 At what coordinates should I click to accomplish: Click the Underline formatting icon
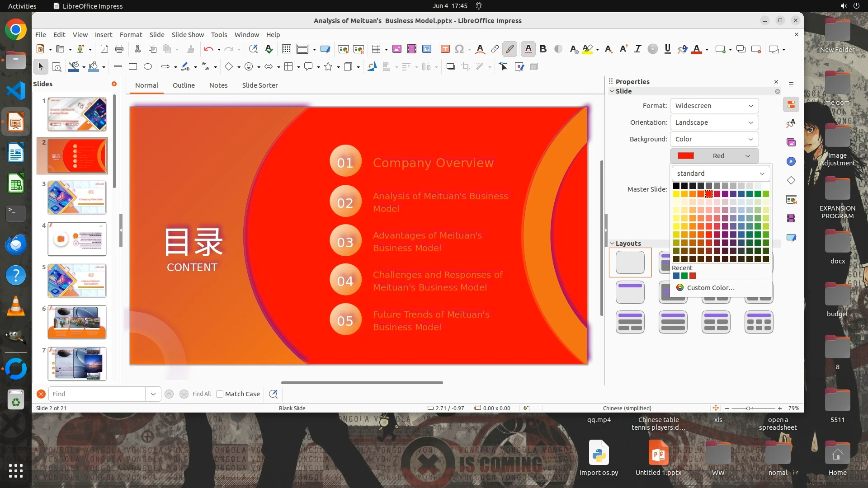tap(667, 49)
